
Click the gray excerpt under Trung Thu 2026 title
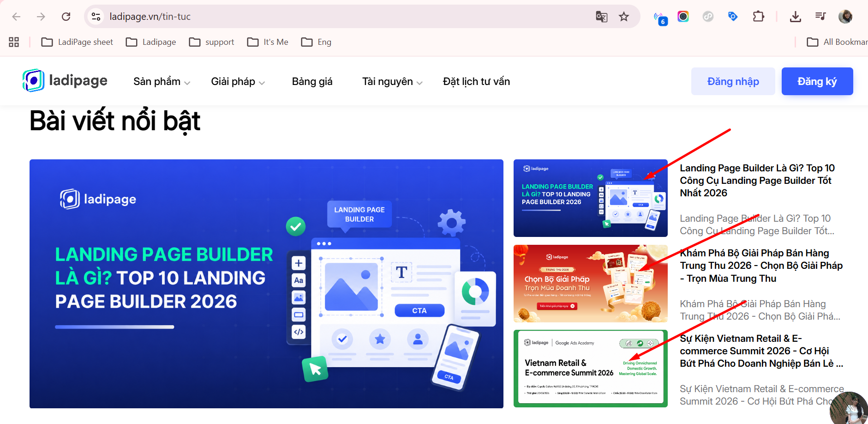point(760,310)
